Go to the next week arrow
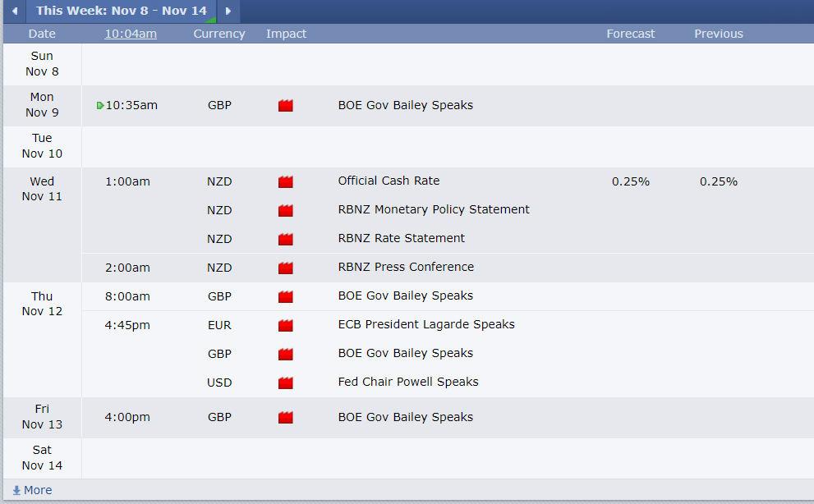Image resolution: width=814 pixels, height=504 pixels. tap(228, 11)
